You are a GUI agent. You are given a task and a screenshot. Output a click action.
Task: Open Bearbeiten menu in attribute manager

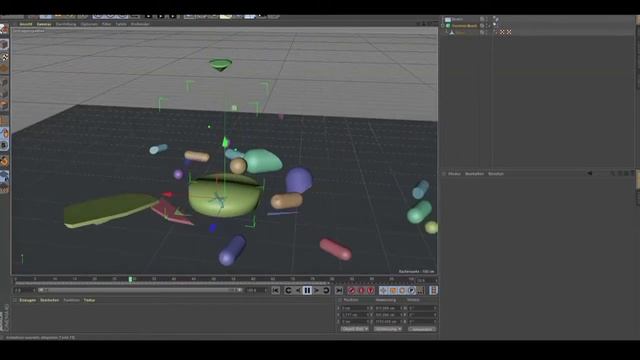(474, 174)
